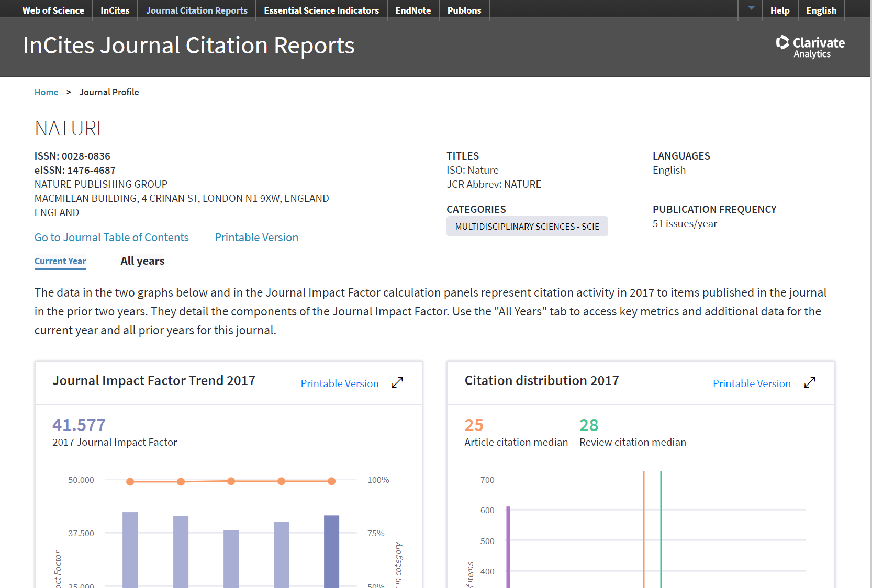Click the Journal Impact Factor Trend 2017 heading
872x588 pixels.
point(154,380)
